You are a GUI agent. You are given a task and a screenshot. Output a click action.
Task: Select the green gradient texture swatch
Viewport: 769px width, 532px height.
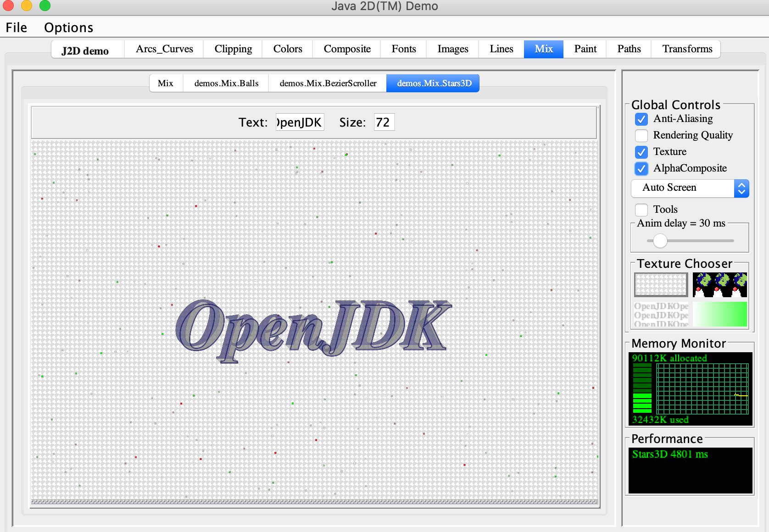point(719,314)
